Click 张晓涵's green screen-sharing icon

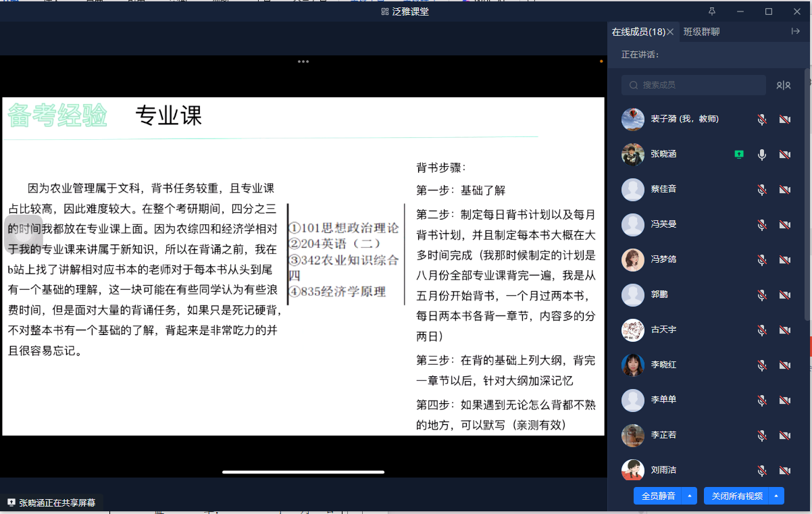coord(739,155)
